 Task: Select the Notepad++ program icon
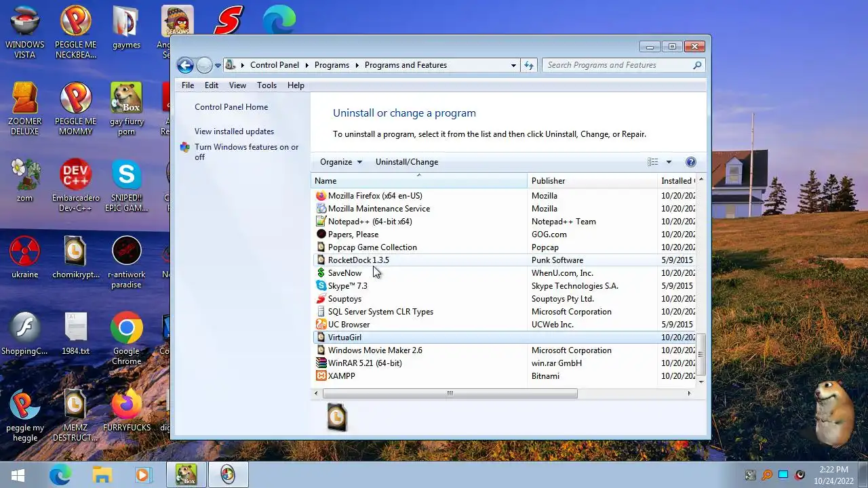point(321,222)
